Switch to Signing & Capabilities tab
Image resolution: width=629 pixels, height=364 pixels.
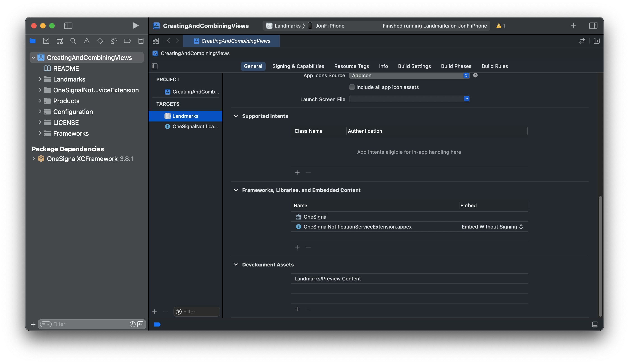[x=298, y=66]
